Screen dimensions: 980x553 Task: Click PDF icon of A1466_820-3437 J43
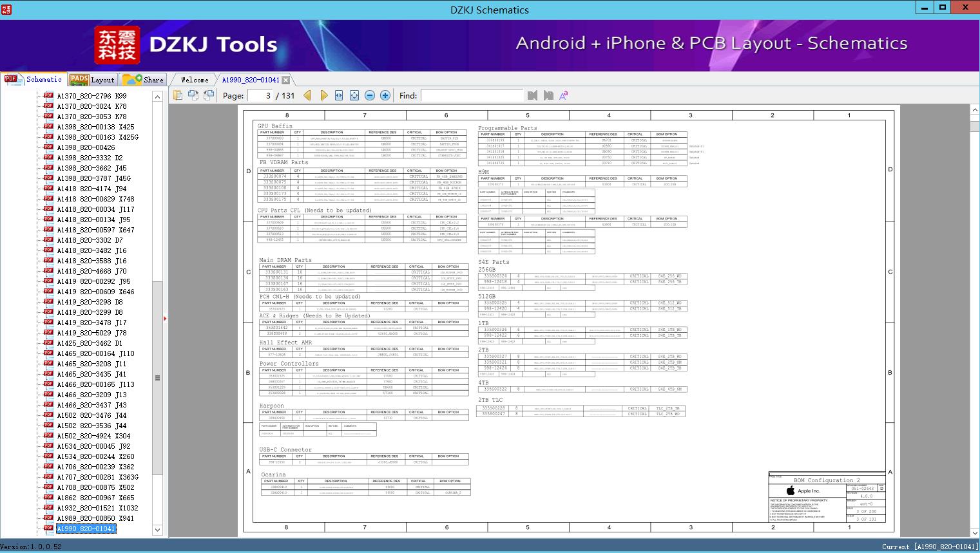[x=48, y=405]
